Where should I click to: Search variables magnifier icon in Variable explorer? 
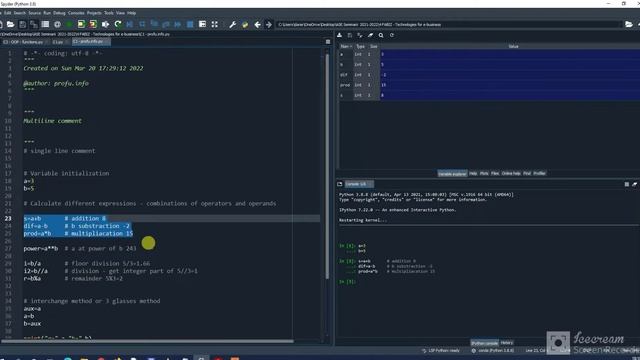click(381, 35)
